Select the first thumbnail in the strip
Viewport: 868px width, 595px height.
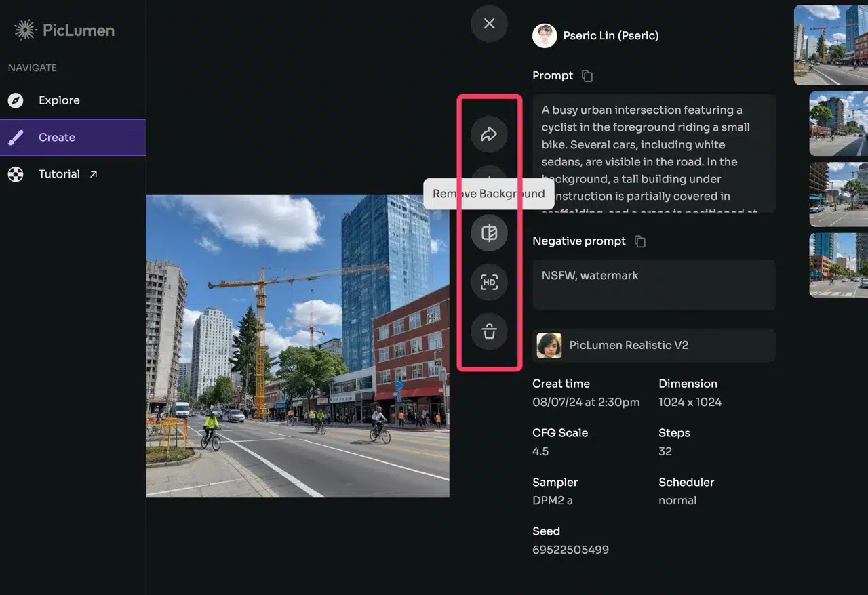[x=831, y=45]
